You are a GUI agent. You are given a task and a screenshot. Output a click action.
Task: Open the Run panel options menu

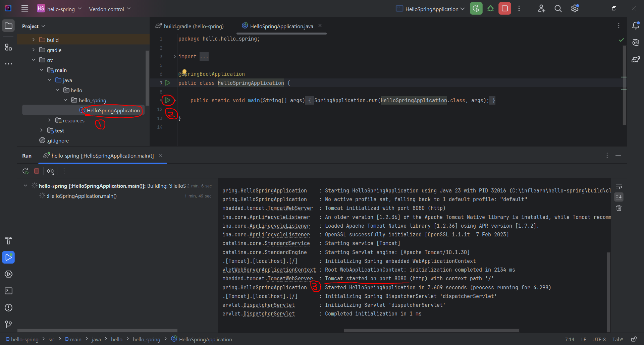pyautogui.click(x=607, y=155)
